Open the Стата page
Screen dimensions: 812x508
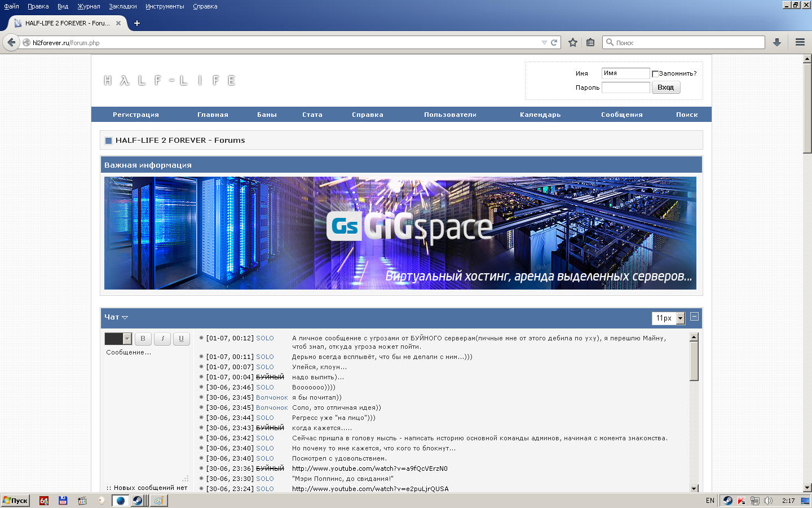click(312, 115)
